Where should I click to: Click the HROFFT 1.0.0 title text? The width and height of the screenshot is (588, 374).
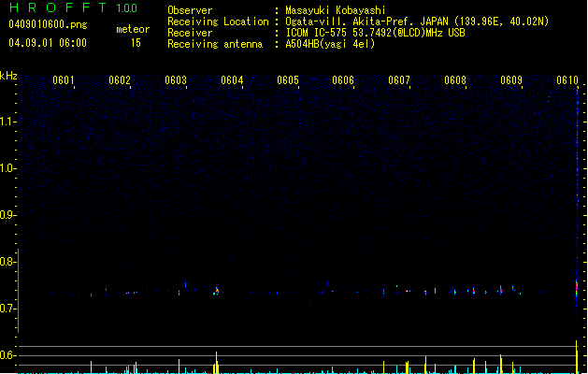[73, 7]
